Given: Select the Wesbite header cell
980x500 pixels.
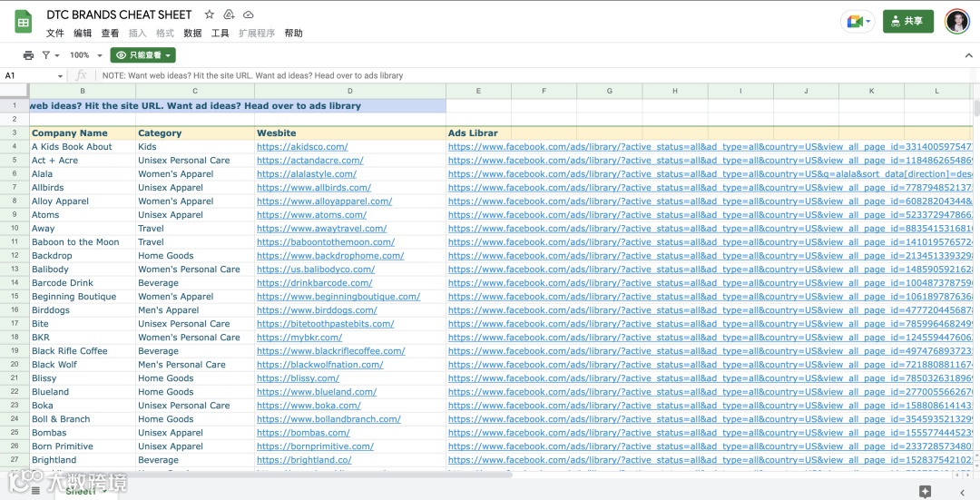Looking at the screenshot, I should pyautogui.click(x=350, y=133).
